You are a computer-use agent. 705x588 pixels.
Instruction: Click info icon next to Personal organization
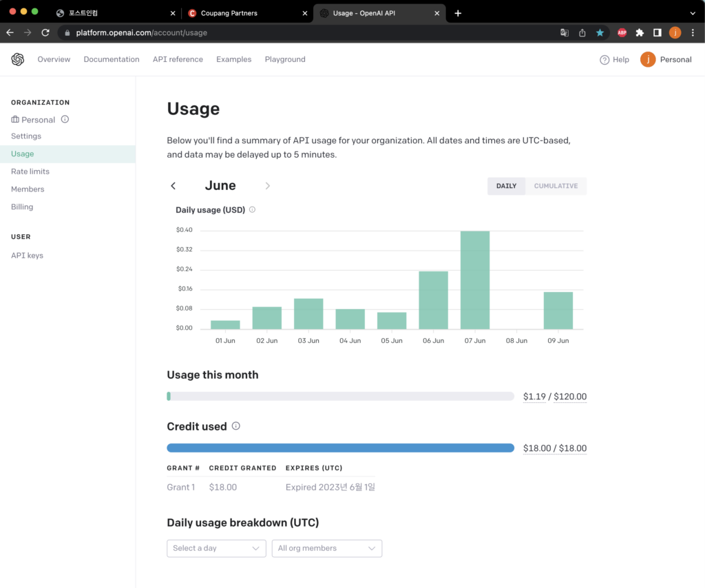point(65,119)
